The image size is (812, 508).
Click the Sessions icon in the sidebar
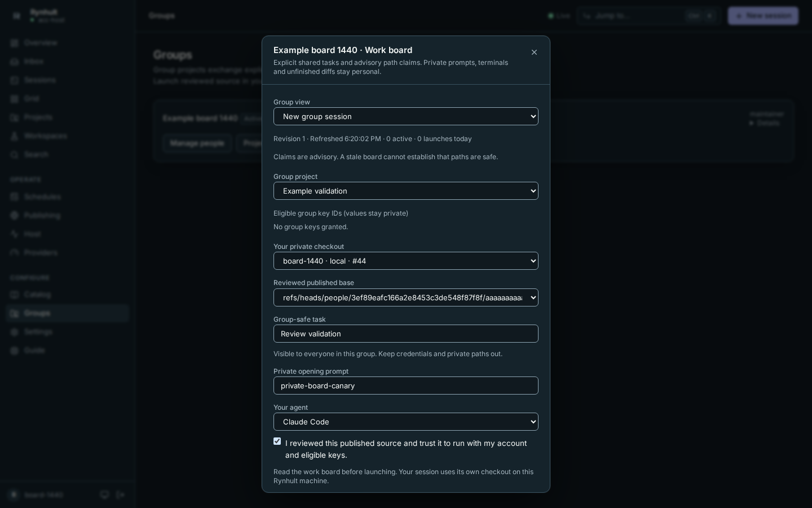[15, 80]
